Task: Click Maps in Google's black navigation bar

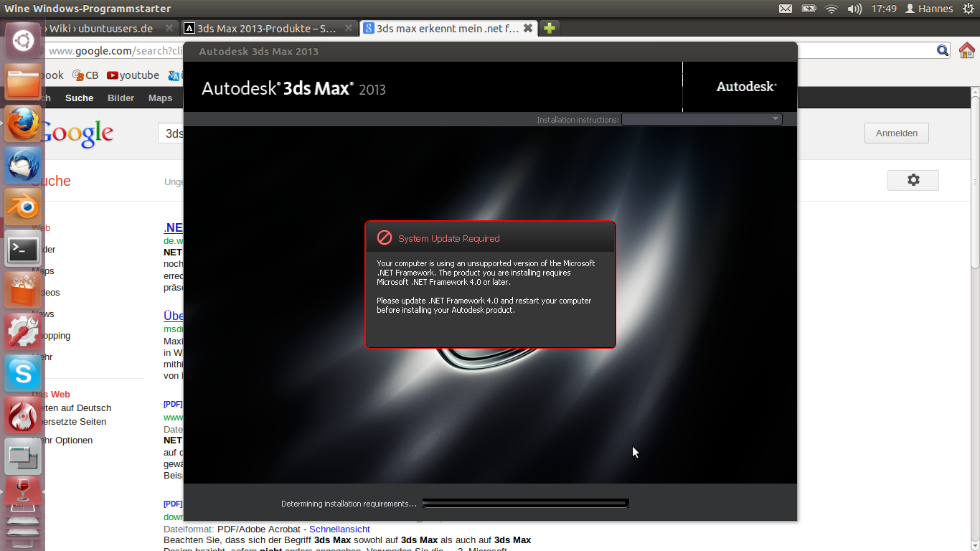Action: click(160, 98)
